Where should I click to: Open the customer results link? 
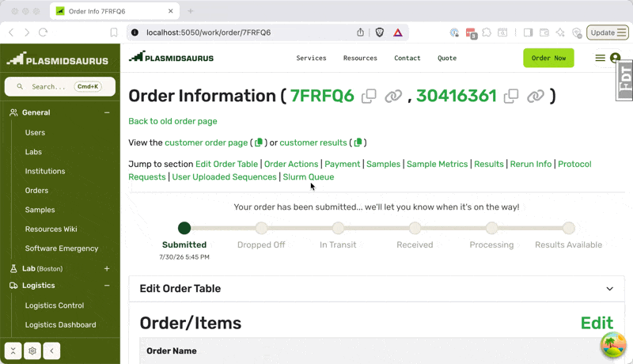pos(313,142)
